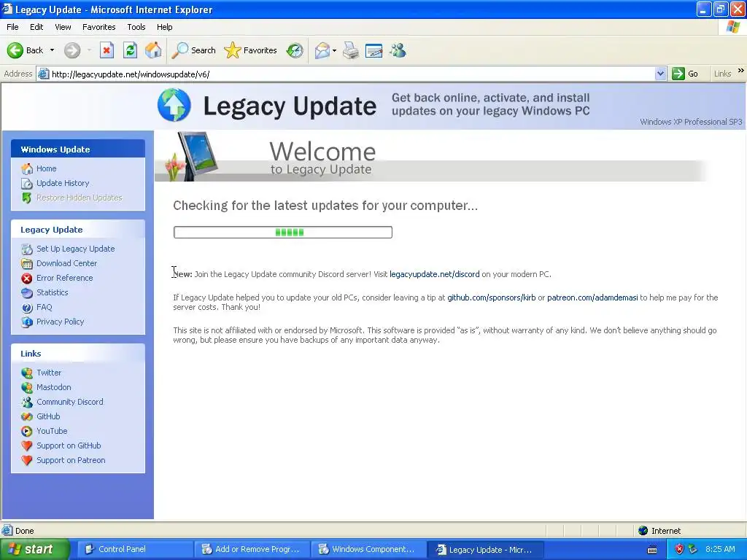Click the YouTube media icon
Image resolution: width=747 pixels, height=560 pixels.
click(x=27, y=432)
